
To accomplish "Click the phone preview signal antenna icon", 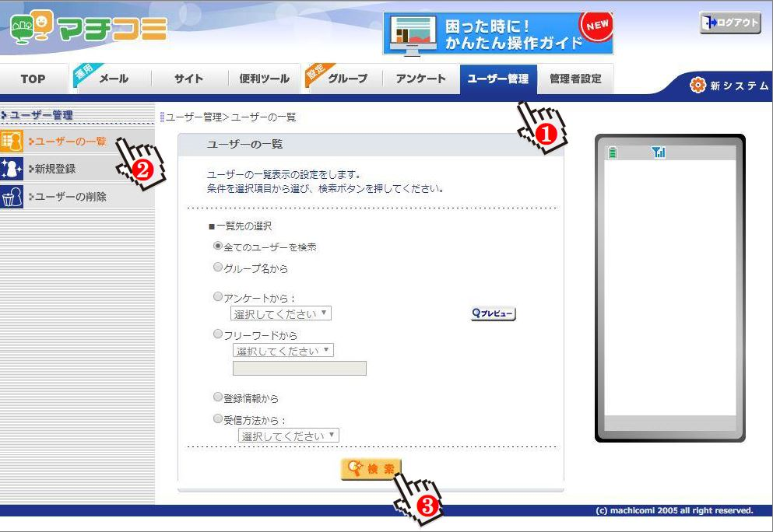I will coord(659,153).
